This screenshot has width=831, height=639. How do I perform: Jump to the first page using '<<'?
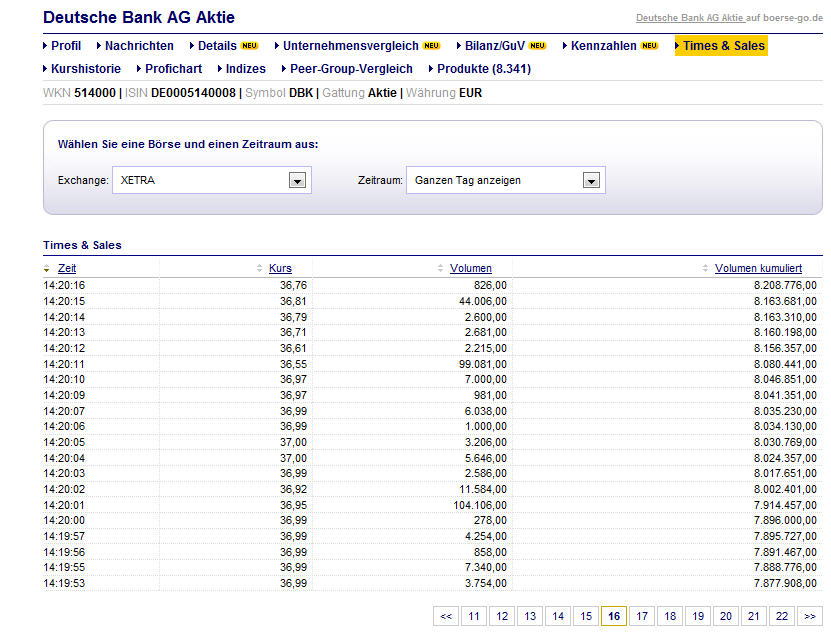(446, 616)
